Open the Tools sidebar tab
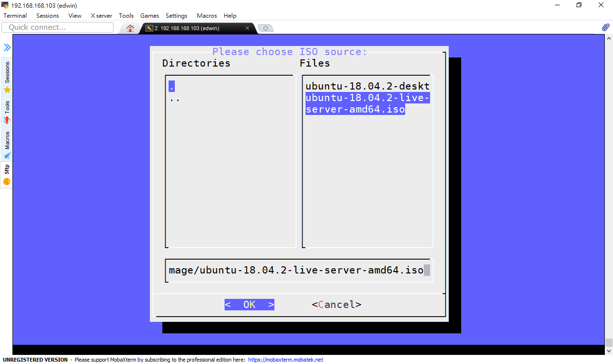Image resolution: width=613 pixels, height=364 pixels. click(x=7, y=112)
